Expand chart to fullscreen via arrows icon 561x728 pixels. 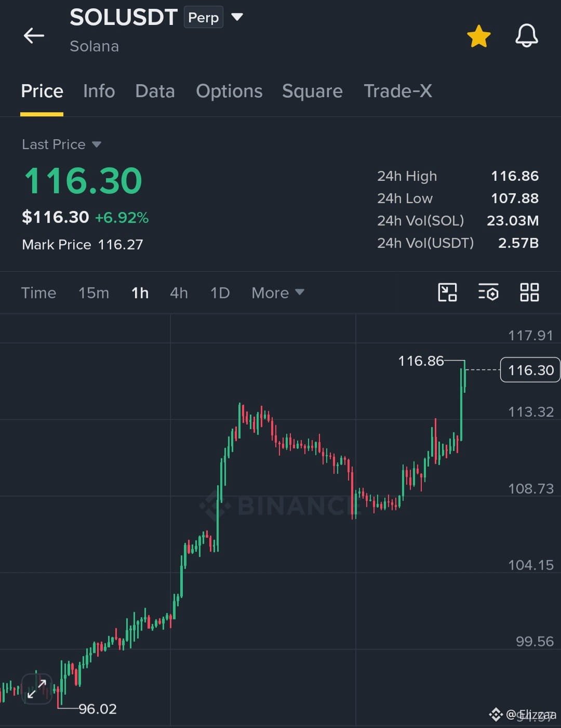pyautogui.click(x=37, y=689)
